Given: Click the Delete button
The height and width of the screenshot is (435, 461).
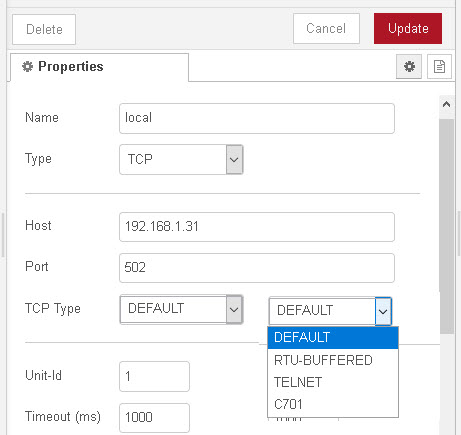Looking at the screenshot, I should click(x=44, y=29).
